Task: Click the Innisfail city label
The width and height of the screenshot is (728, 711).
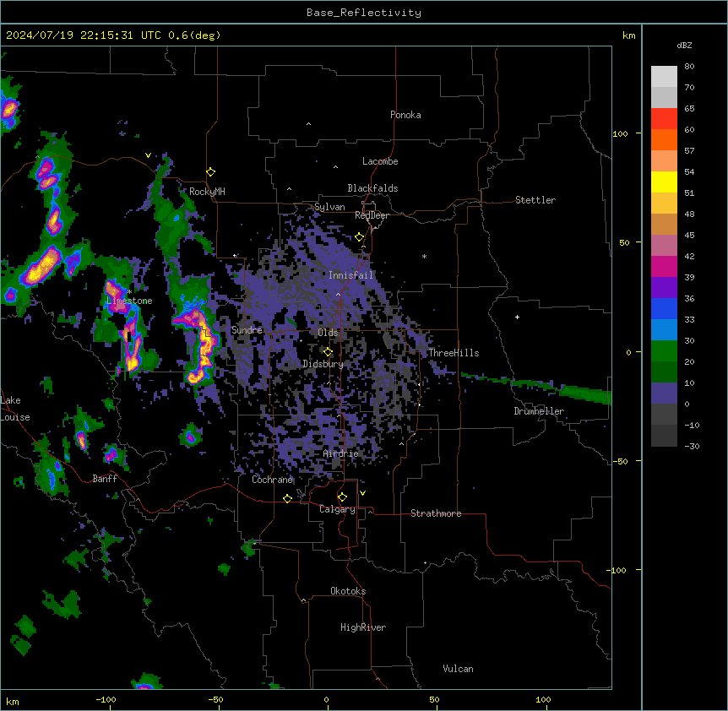Action: click(x=350, y=275)
